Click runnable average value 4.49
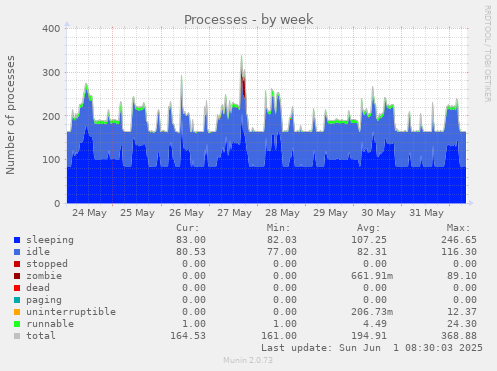 click(375, 324)
